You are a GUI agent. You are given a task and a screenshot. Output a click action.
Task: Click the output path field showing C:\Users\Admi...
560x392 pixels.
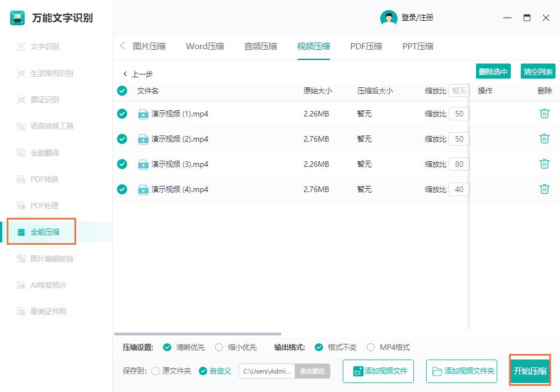coord(267,371)
